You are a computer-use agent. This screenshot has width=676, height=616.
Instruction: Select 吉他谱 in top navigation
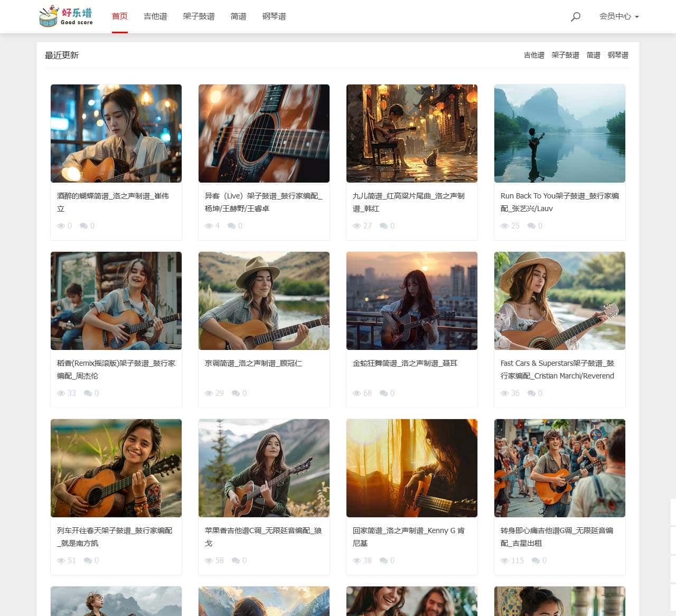coord(155,16)
